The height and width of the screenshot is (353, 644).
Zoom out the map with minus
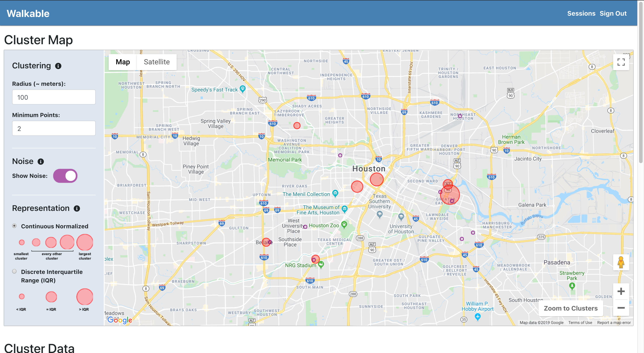(x=621, y=308)
